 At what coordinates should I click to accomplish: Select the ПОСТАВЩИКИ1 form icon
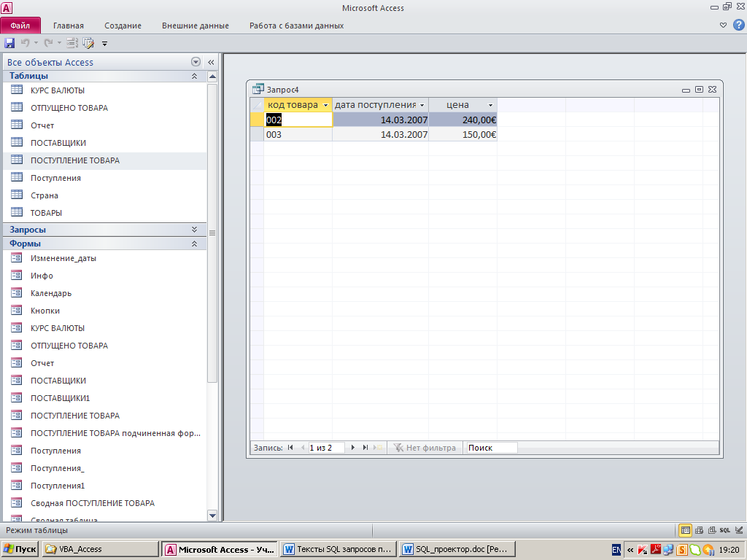tap(17, 397)
